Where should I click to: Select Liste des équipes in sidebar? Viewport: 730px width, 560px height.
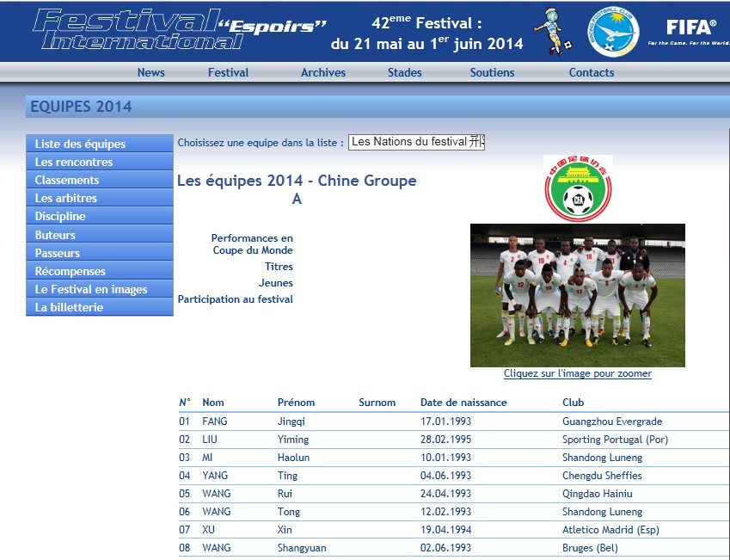pos(80,145)
